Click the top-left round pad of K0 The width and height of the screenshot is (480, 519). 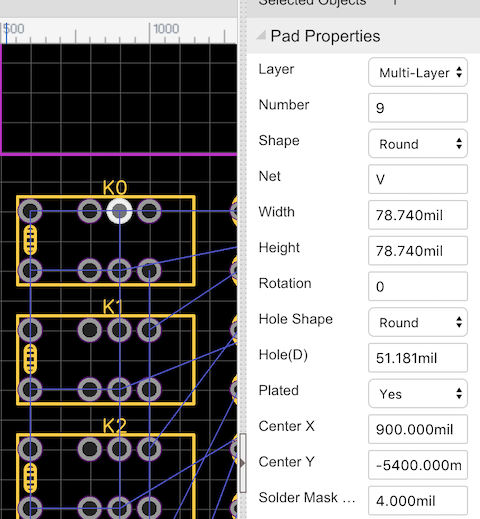coord(30,211)
